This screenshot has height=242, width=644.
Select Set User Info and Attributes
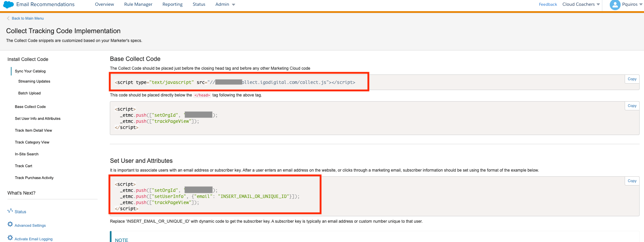tap(38, 118)
